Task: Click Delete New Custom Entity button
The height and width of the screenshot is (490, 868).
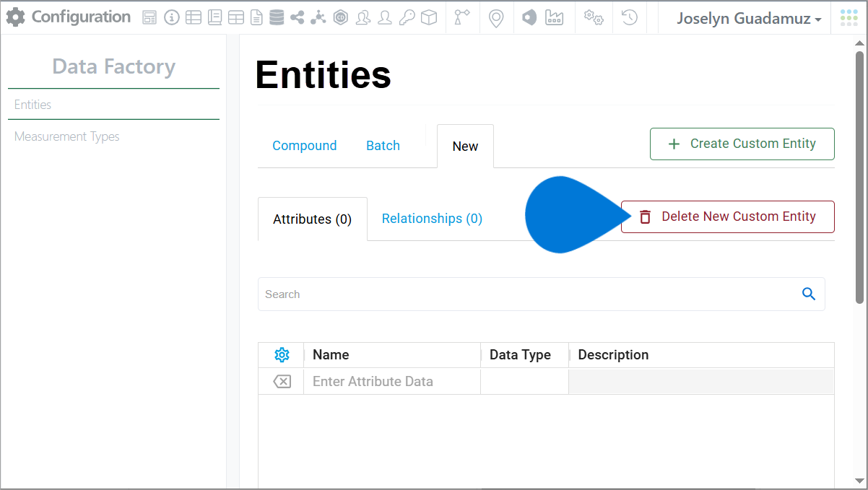Action: tap(728, 216)
